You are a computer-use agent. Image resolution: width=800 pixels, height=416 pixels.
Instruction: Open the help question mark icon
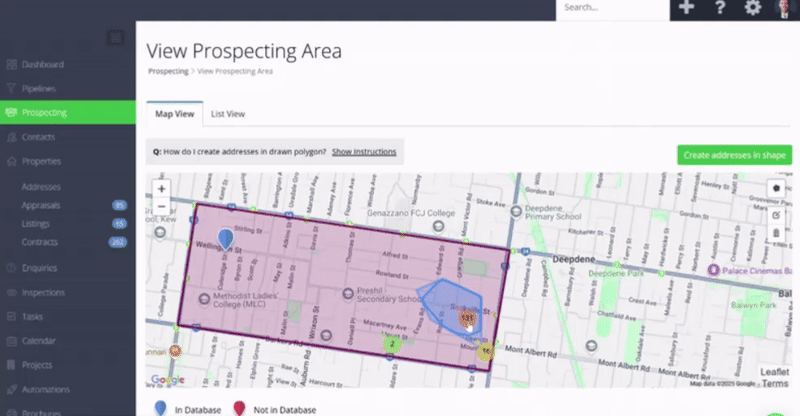pos(720,7)
